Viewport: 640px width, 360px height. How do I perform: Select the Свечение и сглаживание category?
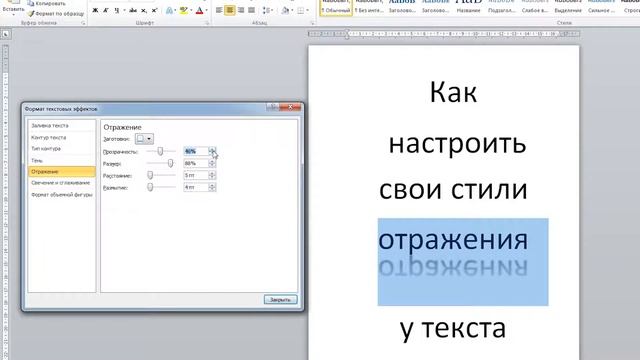click(x=62, y=183)
